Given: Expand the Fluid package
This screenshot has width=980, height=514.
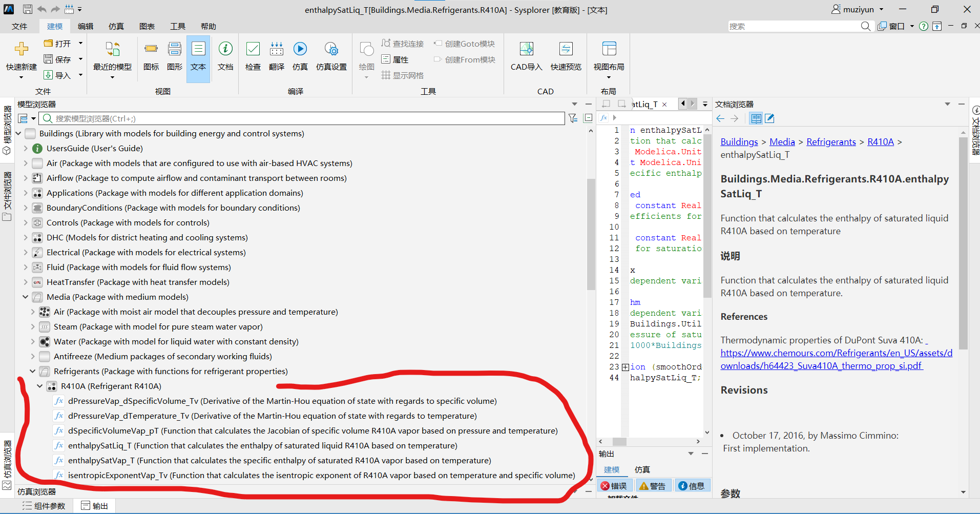Looking at the screenshot, I should [x=26, y=267].
